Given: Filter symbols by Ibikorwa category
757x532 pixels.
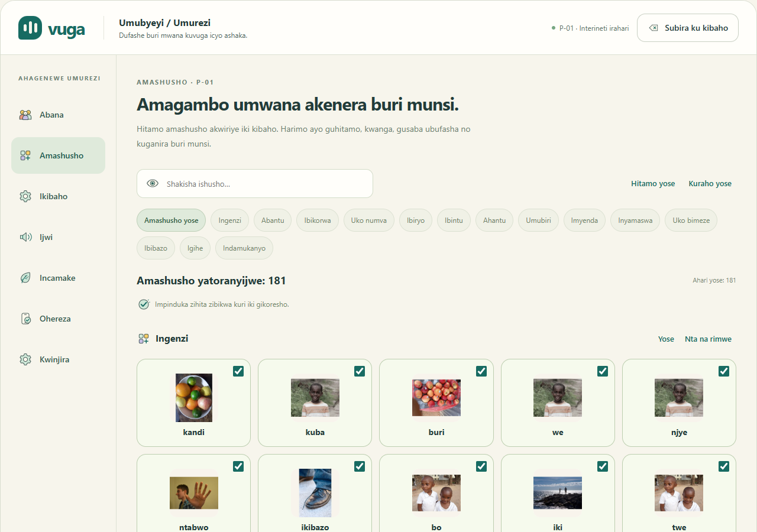Looking at the screenshot, I should coord(318,220).
